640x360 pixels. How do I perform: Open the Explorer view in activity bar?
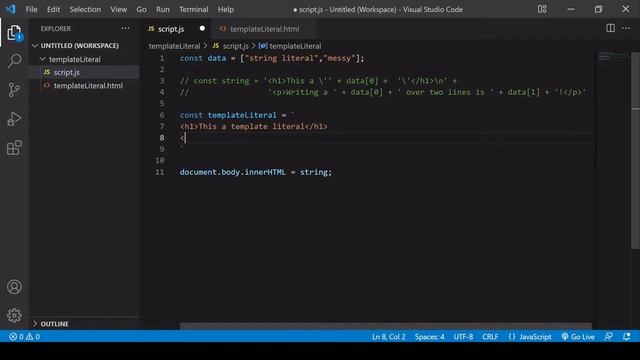(14, 33)
